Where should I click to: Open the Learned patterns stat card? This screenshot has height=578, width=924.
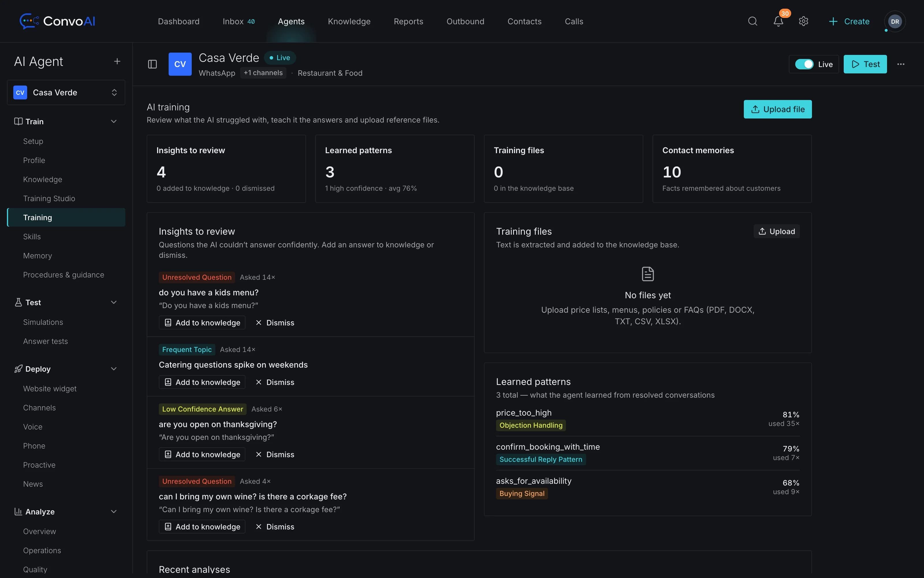[394, 168]
